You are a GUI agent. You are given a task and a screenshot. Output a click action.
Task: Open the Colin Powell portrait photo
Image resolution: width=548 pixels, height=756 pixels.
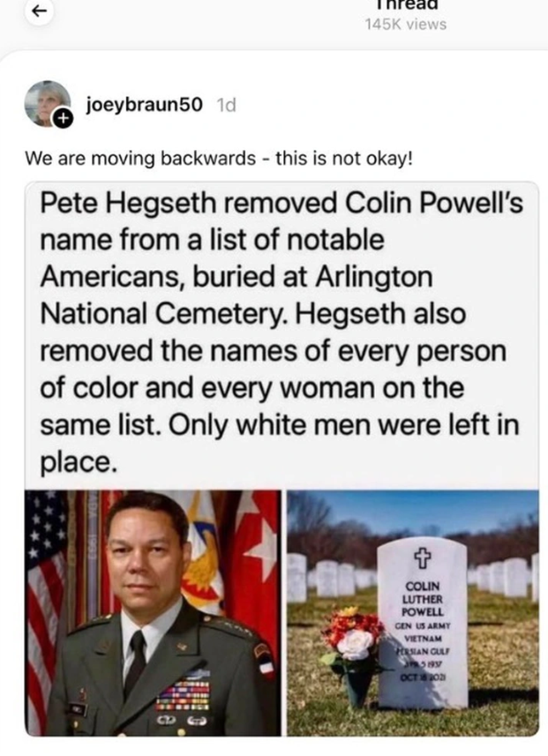click(153, 613)
